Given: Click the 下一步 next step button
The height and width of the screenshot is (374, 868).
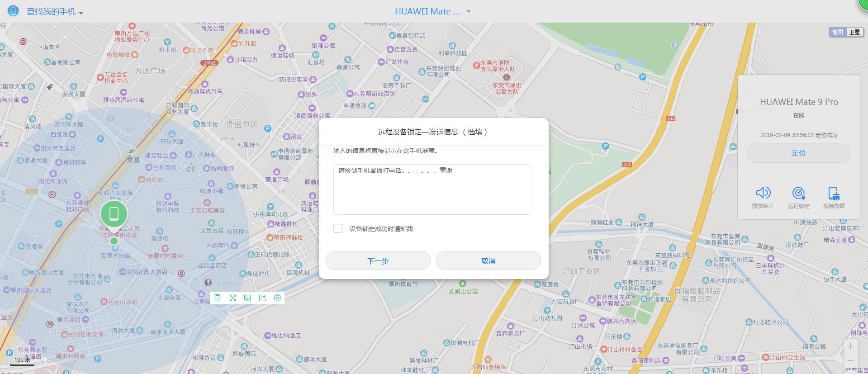Looking at the screenshot, I should pyautogui.click(x=378, y=260).
